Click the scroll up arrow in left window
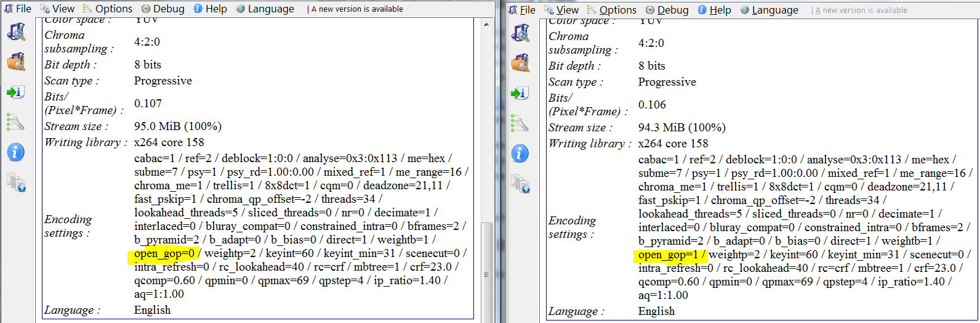The width and height of the screenshot is (980, 323). pos(486,25)
